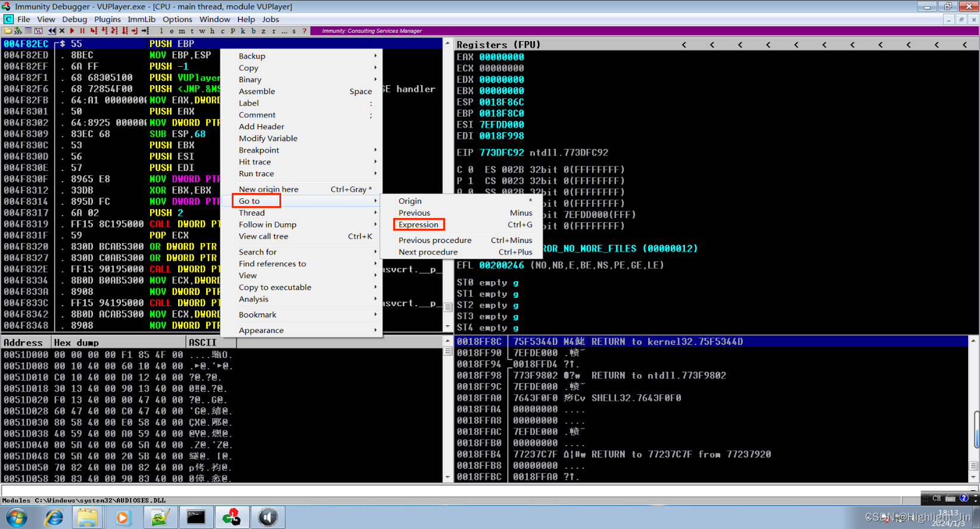Click the Execute till return toolbar icon
Viewport: 980px width, 529px height.
[x=135, y=30]
